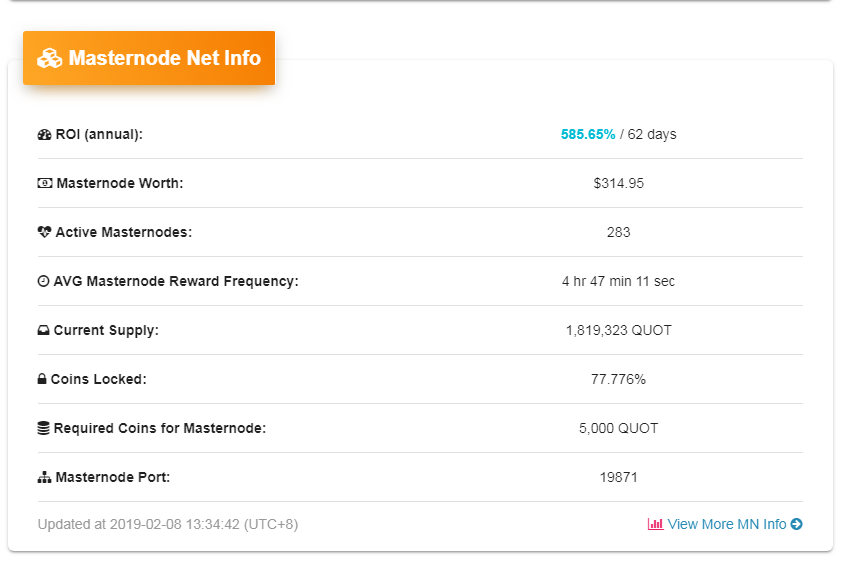Click the Required Coins database icon
The width and height of the screenshot is (859, 562).
click(43, 428)
